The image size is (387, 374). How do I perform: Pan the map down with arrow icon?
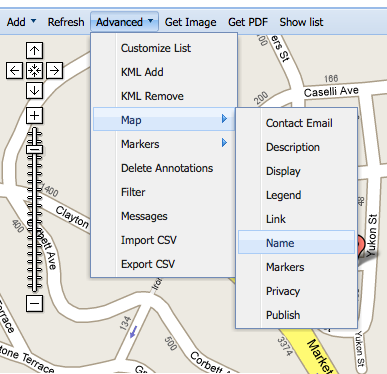(34, 90)
